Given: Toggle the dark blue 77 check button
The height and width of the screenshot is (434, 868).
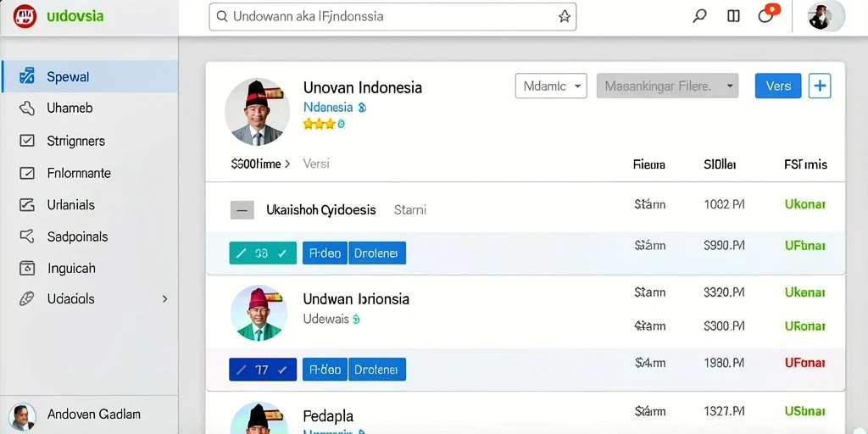Looking at the screenshot, I should coord(263,370).
